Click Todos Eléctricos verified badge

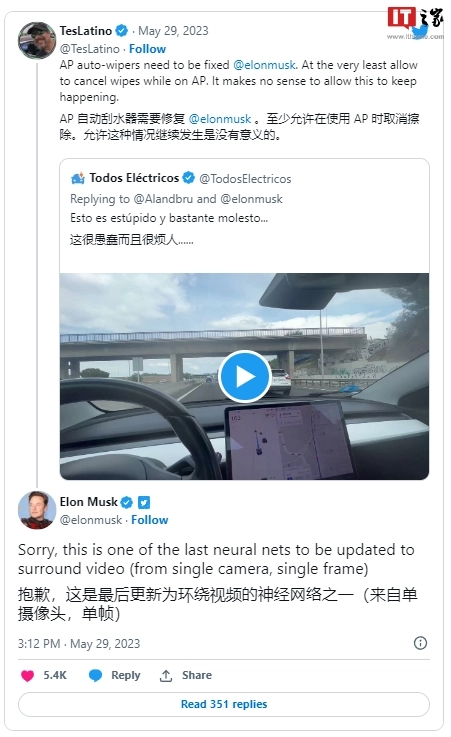(188, 178)
